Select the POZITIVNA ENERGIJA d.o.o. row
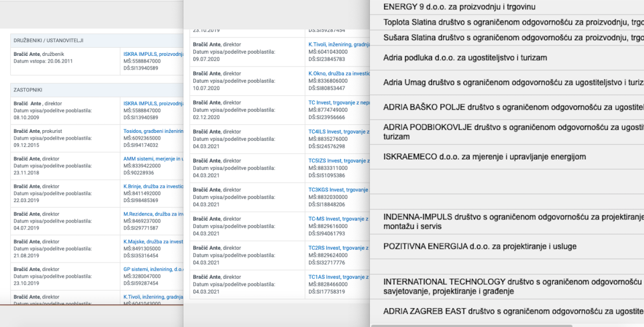644x327 pixels. click(x=507, y=246)
